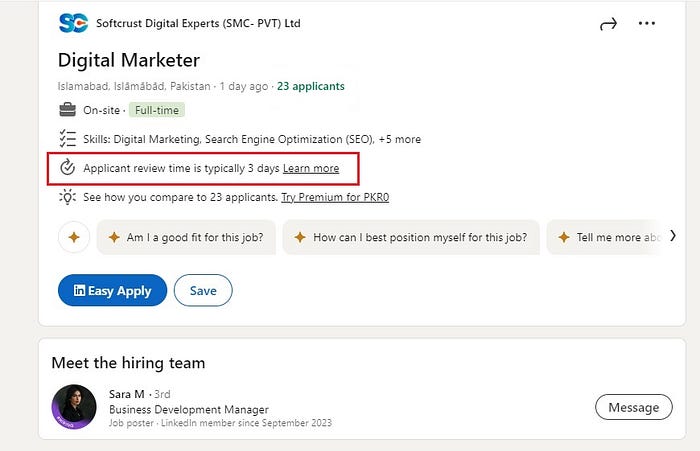
Task: Share this job with the arrow icon
Action: click(608, 24)
